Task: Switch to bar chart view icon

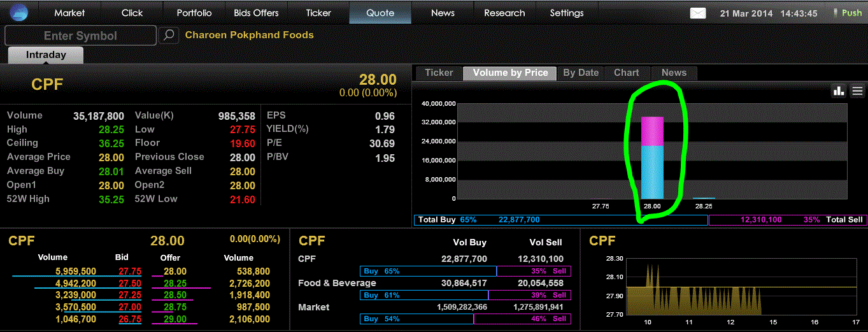Action: pos(839,91)
